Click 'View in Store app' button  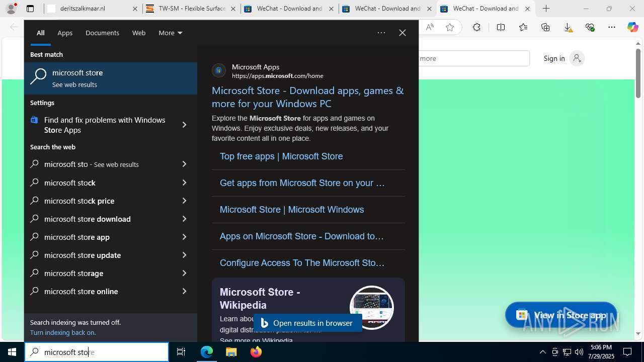click(x=561, y=315)
